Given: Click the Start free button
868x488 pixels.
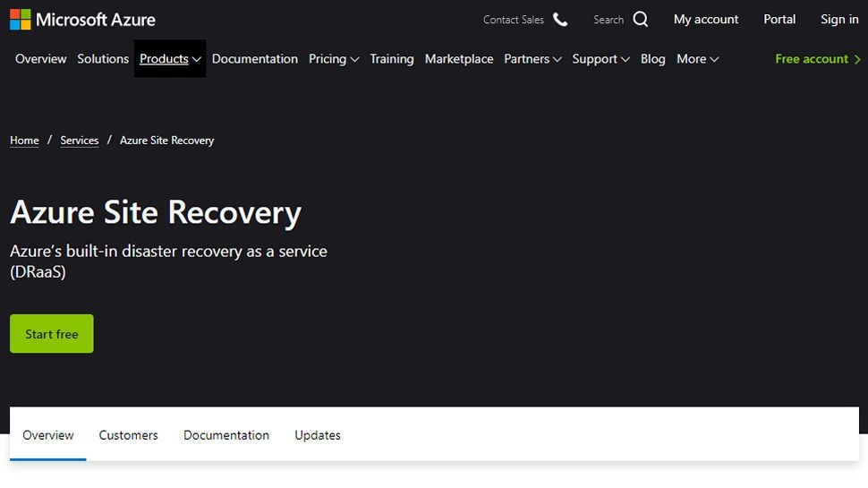Looking at the screenshot, I should point(52,333).
